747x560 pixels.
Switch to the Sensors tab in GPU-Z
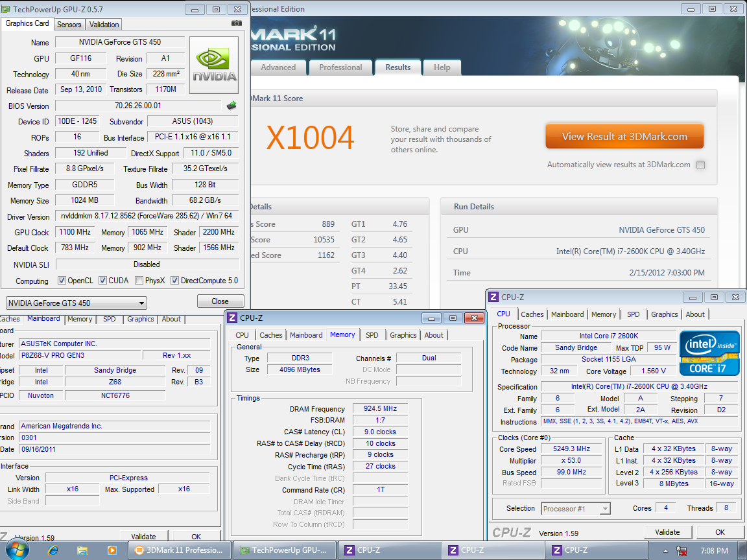tap(69, 24)
